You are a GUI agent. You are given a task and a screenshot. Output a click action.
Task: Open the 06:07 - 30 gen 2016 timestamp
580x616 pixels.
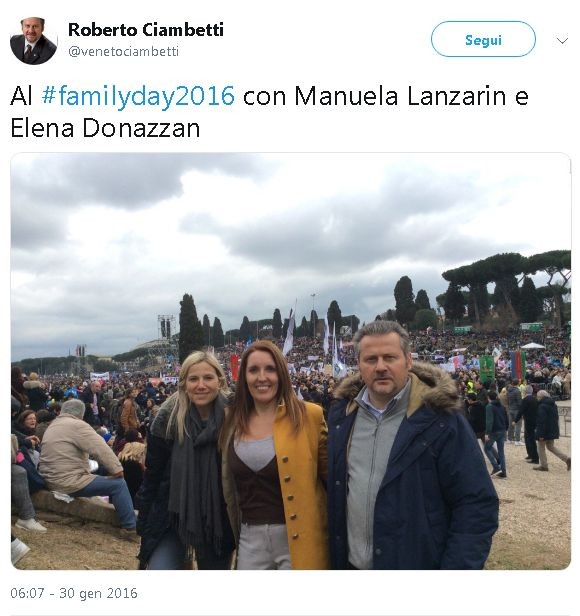click(x=74, y=593)
